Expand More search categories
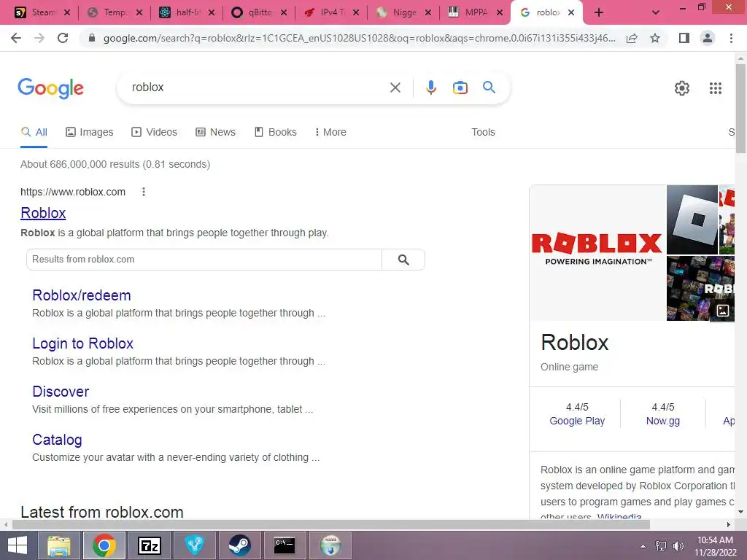 (x=330, y=133)
